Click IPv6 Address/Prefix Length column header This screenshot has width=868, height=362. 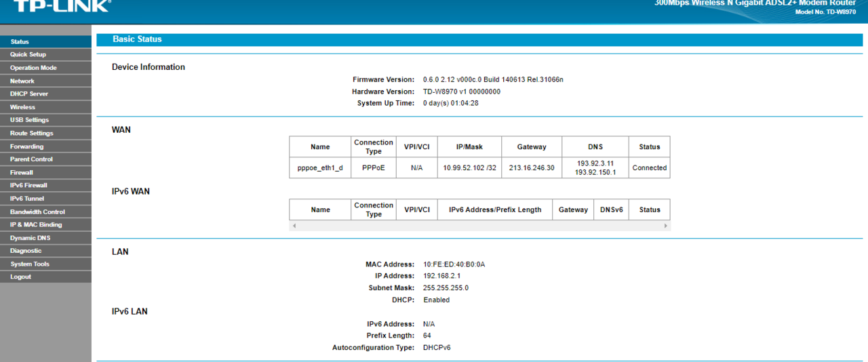[495, 210]
